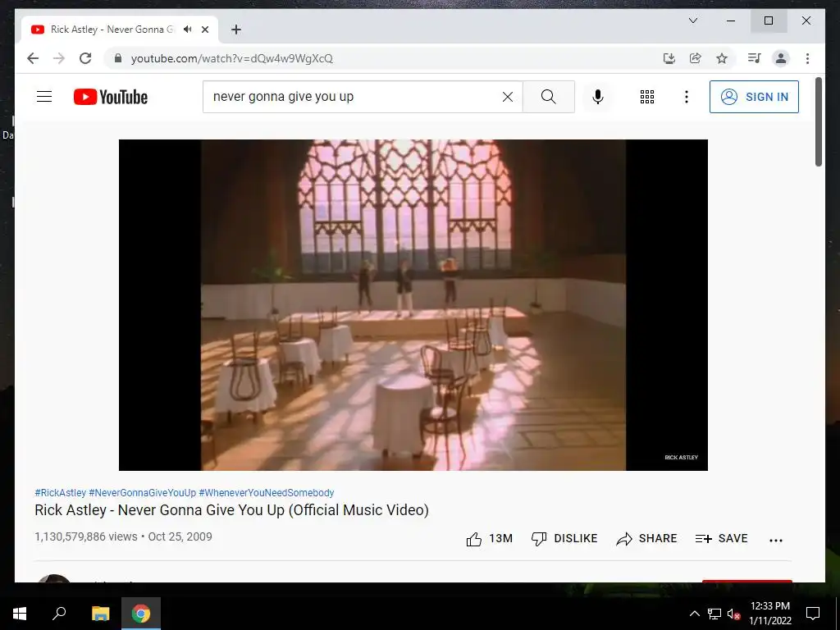Viewport: 840px width, 630px height.
Task: Open the #WheneverYouNeedSomebody hashtag link
Action: click(x=267, y=493)
